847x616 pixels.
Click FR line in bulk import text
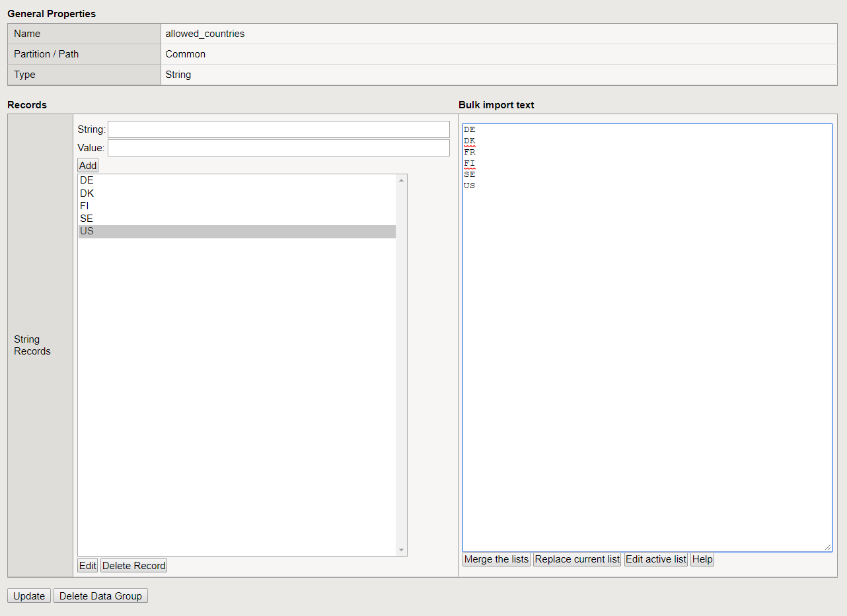click(x=469, y=152)
